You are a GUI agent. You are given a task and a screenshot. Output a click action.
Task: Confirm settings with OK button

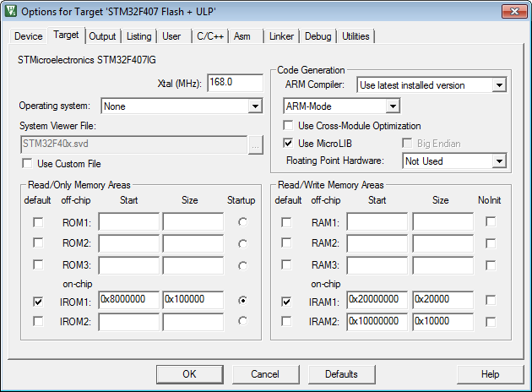(190, 374)
